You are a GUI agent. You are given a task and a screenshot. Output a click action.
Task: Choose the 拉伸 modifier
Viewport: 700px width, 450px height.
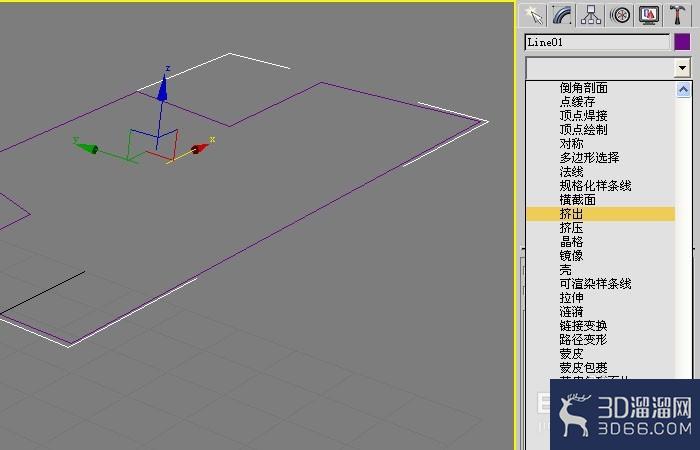pos(571,298)
